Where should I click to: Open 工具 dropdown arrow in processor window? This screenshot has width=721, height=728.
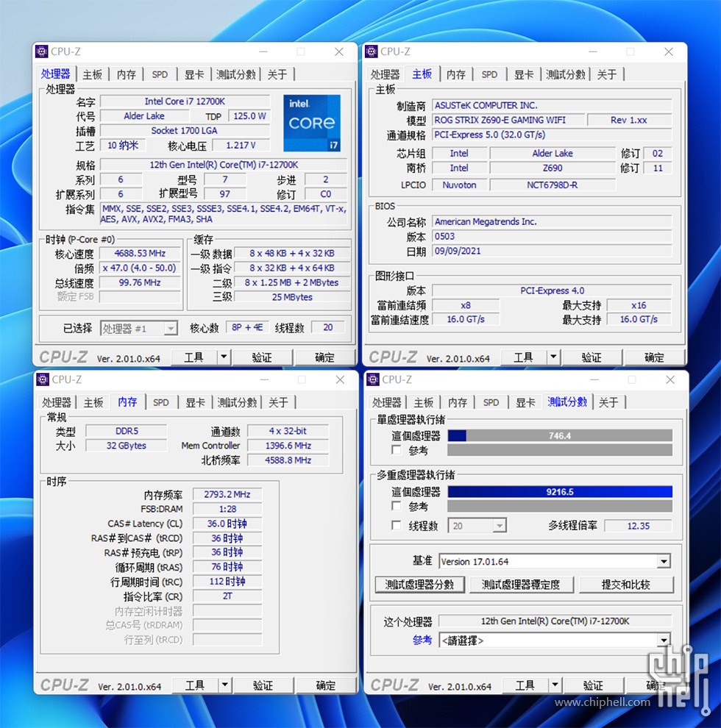pyautogui.click(x=224, y=357)
